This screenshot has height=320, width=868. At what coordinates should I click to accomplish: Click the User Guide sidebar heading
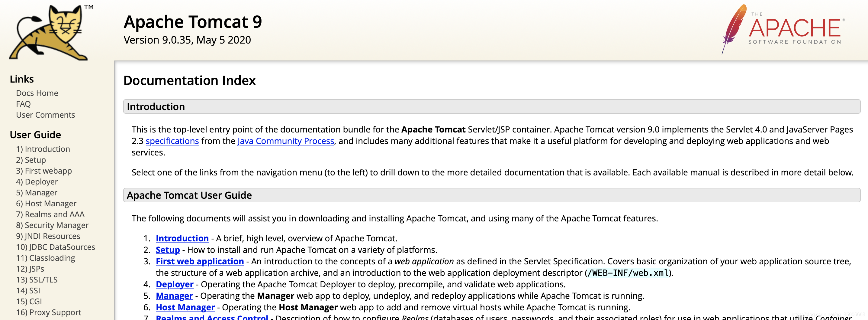pyautogui.click(x=35, y=135)
